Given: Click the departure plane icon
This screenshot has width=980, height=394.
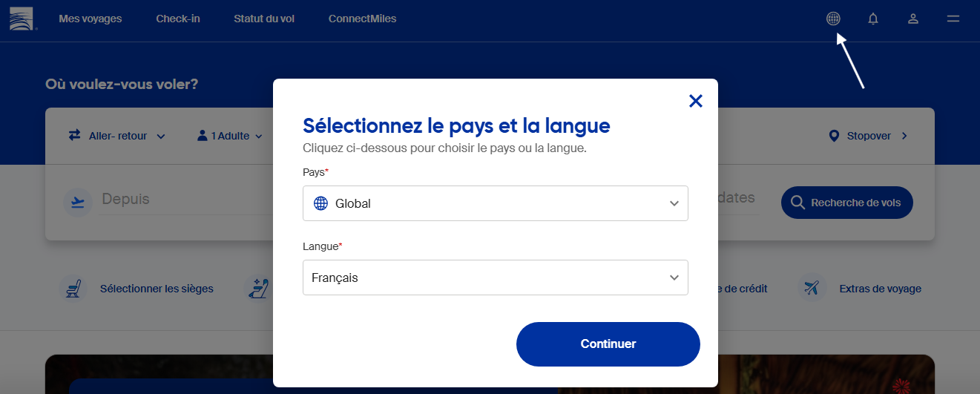Looking at the screenshot, I should tap(76, 202).
